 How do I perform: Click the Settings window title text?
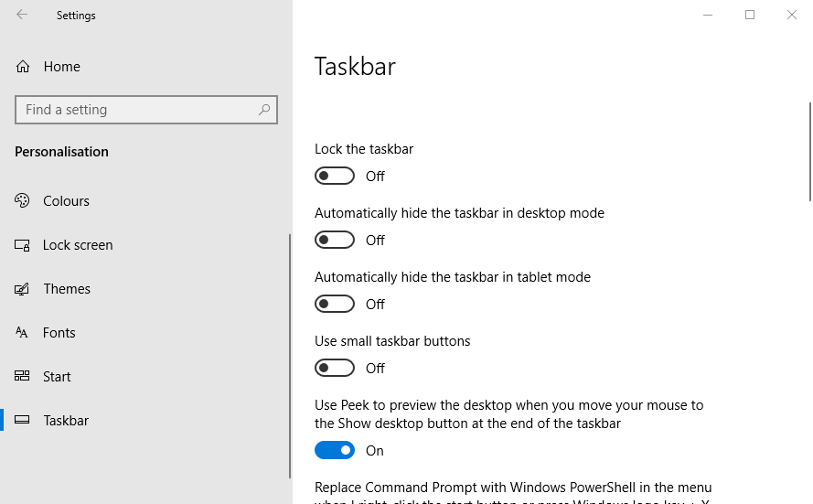coord(76,16)
